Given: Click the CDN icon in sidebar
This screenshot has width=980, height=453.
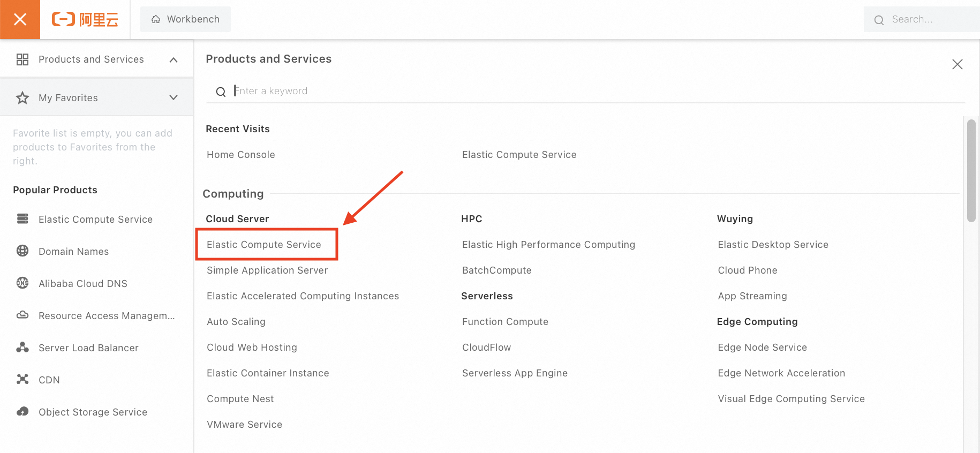Looking at the screenshot, I should (22, 379).
